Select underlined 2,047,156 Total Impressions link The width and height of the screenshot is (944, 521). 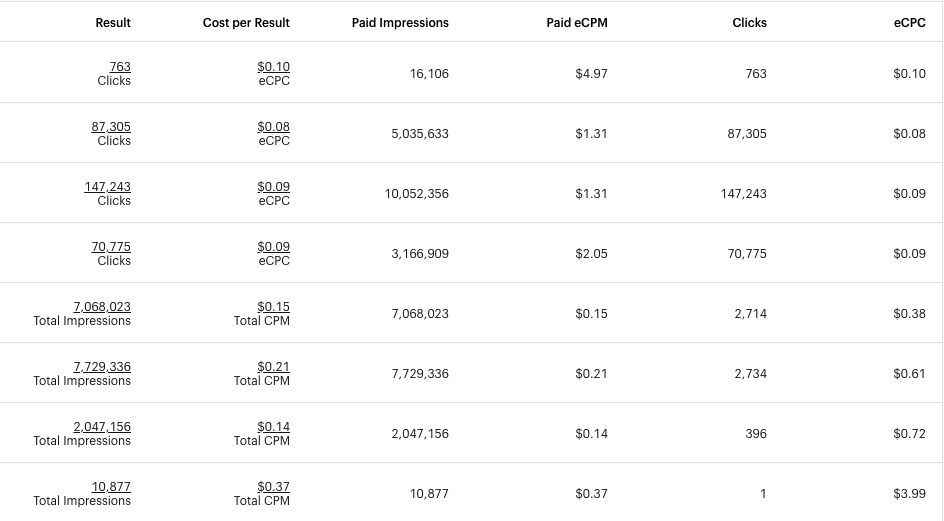point(102,427)
